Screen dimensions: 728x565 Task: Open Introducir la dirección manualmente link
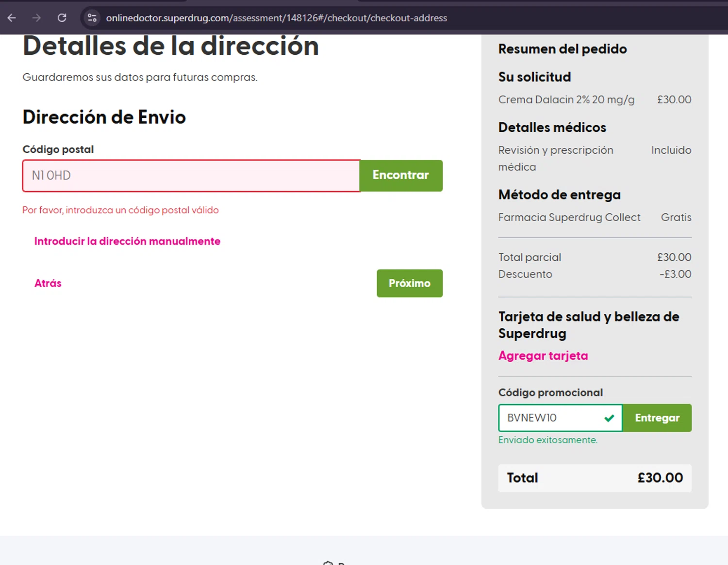point(127,241)
